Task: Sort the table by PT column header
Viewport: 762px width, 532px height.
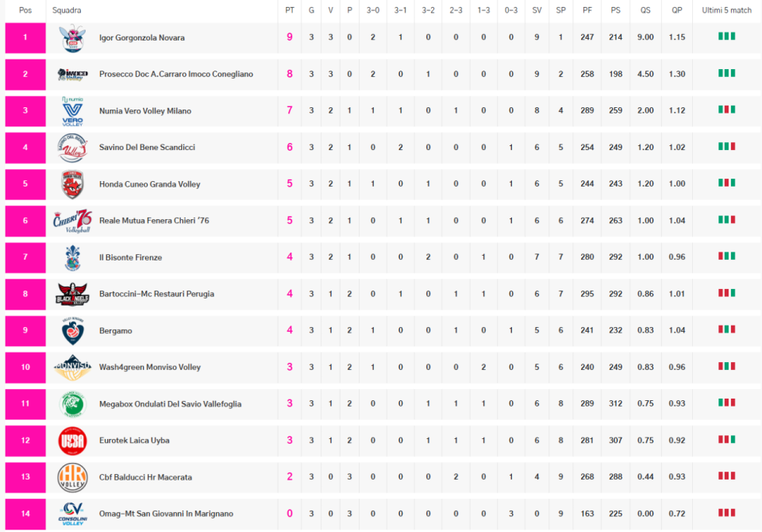Action: point(290,10)
